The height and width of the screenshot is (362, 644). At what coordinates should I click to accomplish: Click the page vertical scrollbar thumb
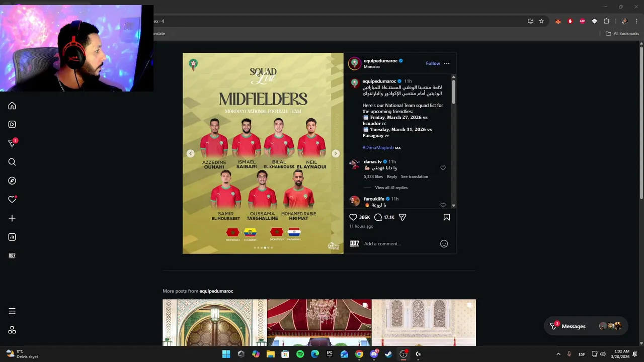[641, 123]
